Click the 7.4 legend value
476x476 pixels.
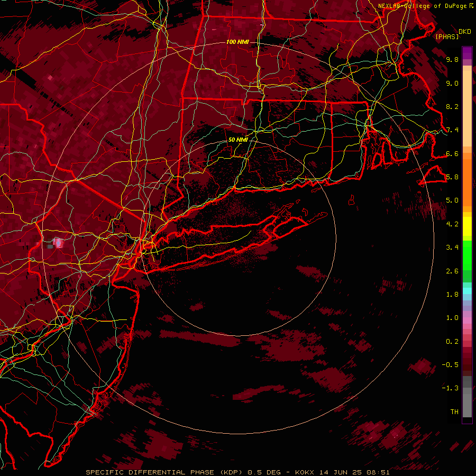(x=452, y=130)
